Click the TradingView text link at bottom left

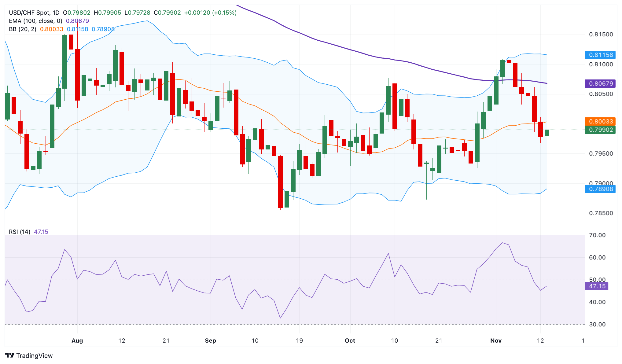(35, 356)
